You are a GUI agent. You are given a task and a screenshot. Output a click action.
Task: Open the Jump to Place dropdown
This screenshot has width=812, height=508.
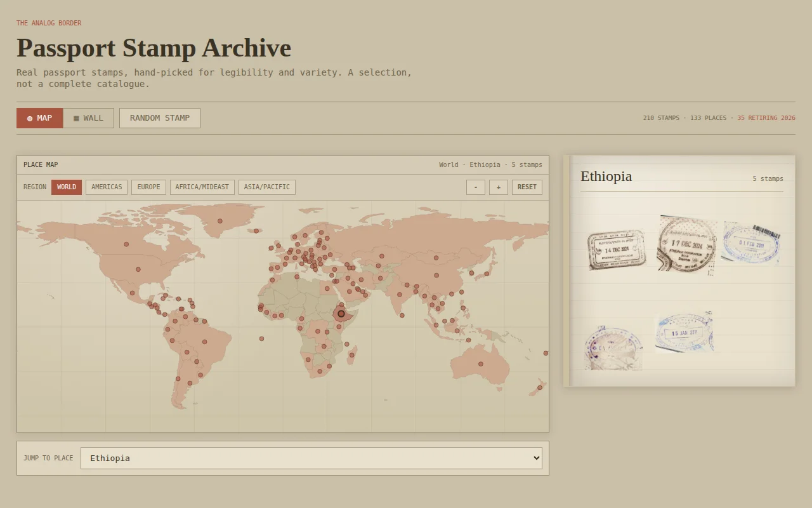click(311, 458)
